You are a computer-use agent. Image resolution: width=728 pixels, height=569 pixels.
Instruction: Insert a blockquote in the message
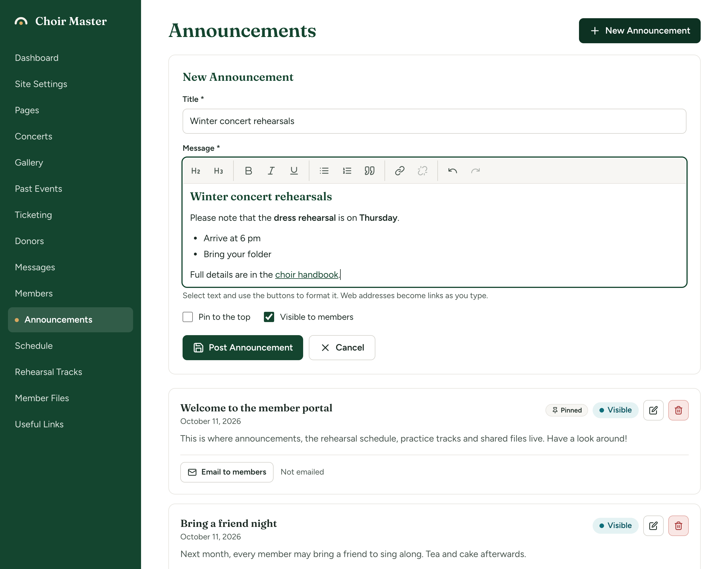coord(369,171)
